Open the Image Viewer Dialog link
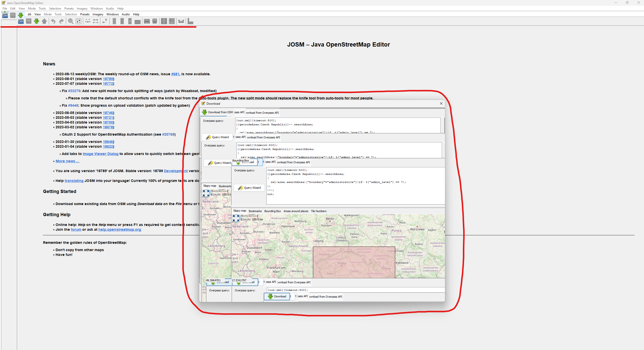 point(100,154)
